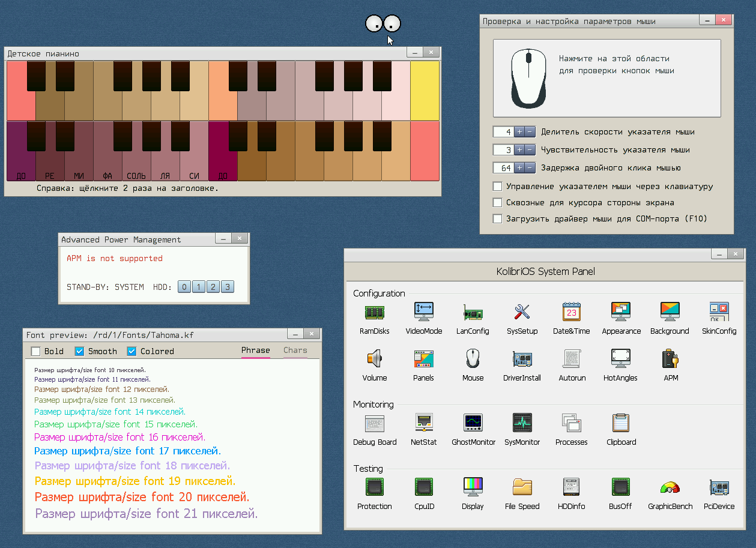Increase mouse pointer sensitivity with plus button
Screen dimensions: 756x548
520,150
